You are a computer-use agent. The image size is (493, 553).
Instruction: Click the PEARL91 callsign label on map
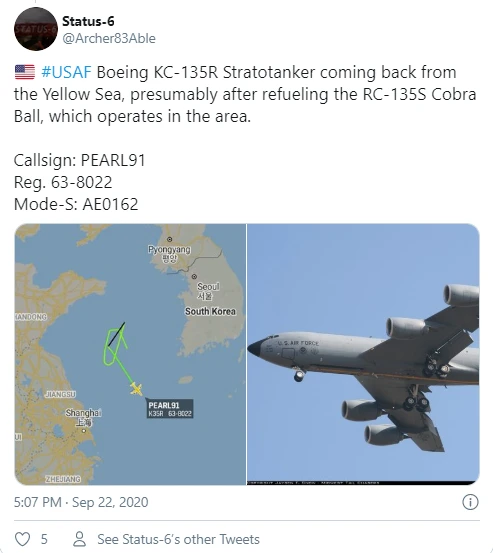pyautogui.click(x=170, y=409)
